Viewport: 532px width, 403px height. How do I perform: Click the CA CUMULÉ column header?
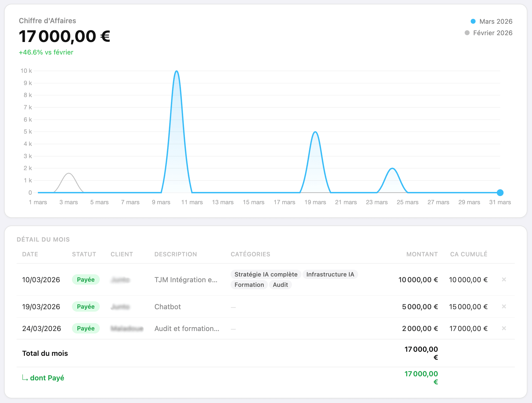point(468,254)
